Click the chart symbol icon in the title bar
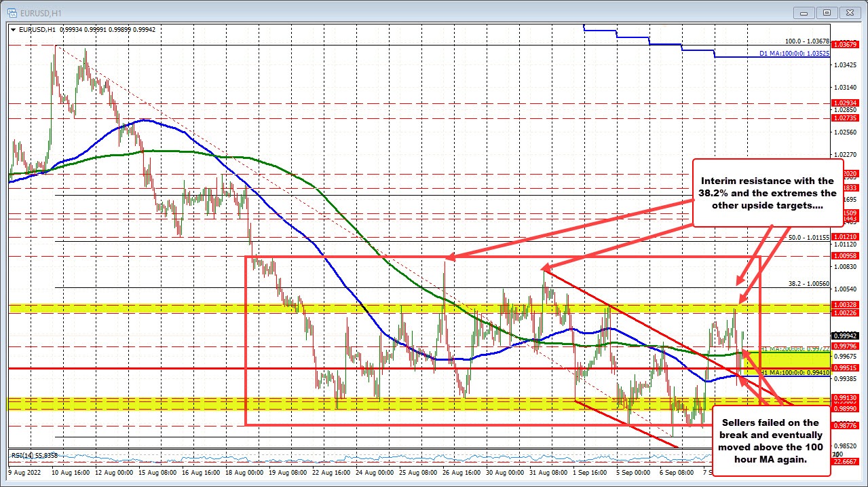The height and width of the screenshot is (487, 868). 12,12
